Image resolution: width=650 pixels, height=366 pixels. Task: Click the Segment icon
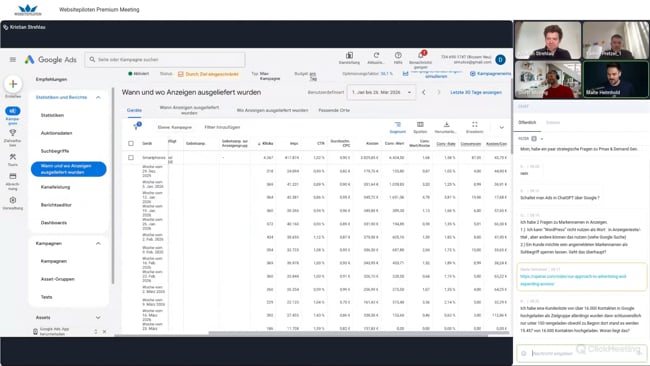(398, 124)
